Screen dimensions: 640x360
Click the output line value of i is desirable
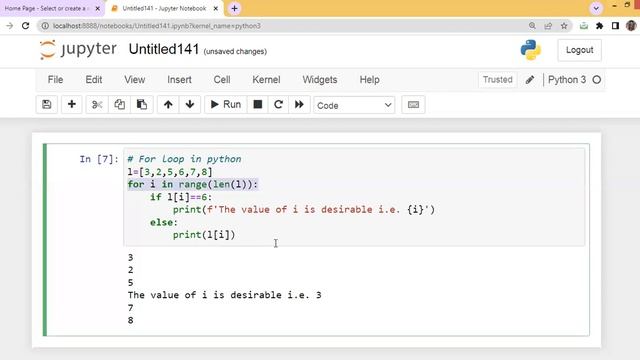[224, 295]
